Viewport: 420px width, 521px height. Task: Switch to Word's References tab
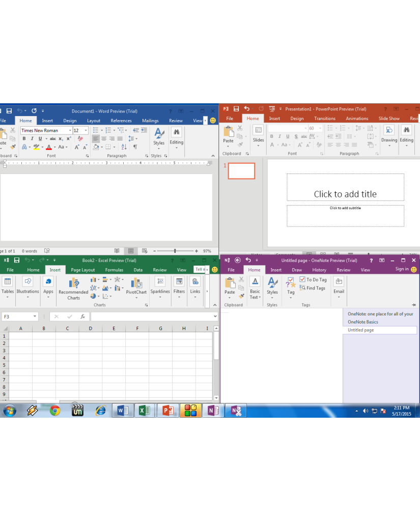(x=121, y=121)
